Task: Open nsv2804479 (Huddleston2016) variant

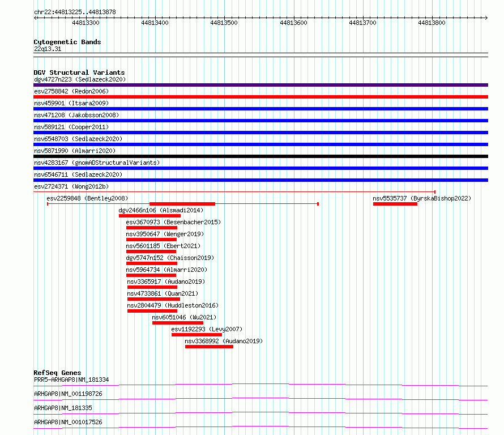Action: 173,305
